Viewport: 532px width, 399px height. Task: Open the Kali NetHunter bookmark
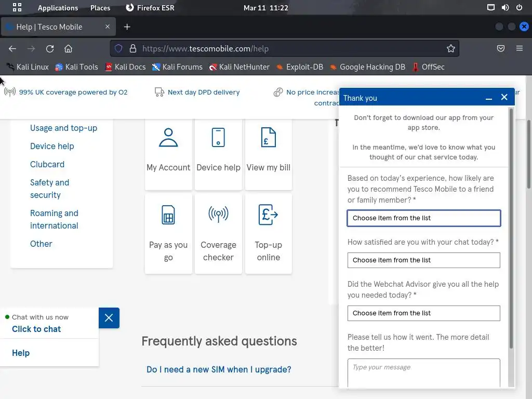point(239,67)
